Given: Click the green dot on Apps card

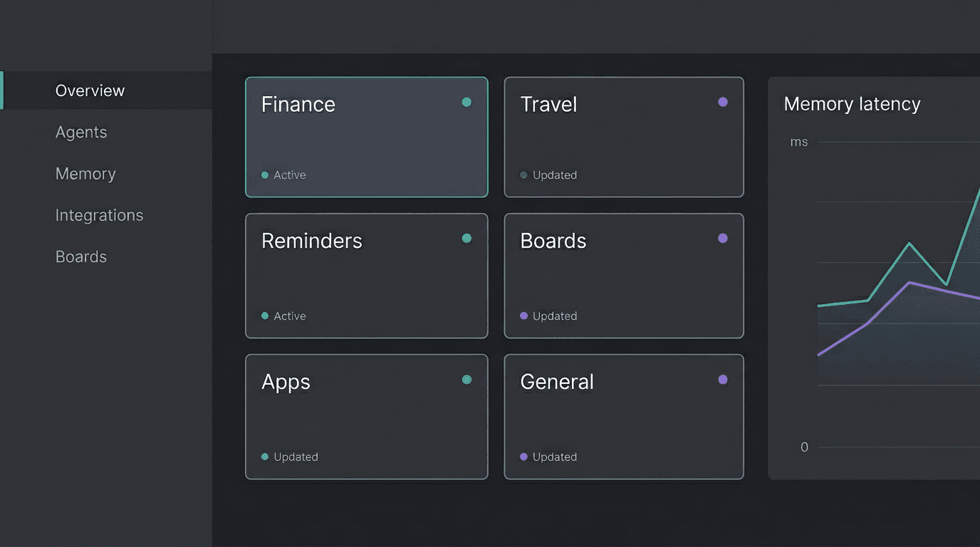Looking at the screenshot, I should tap(466, 380).
